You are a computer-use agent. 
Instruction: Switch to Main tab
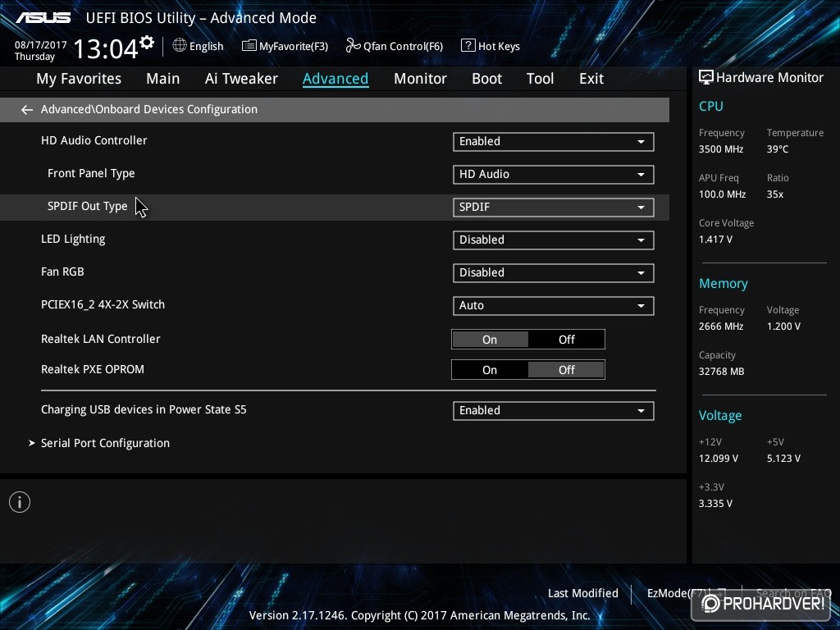click(x=163, y=79)
